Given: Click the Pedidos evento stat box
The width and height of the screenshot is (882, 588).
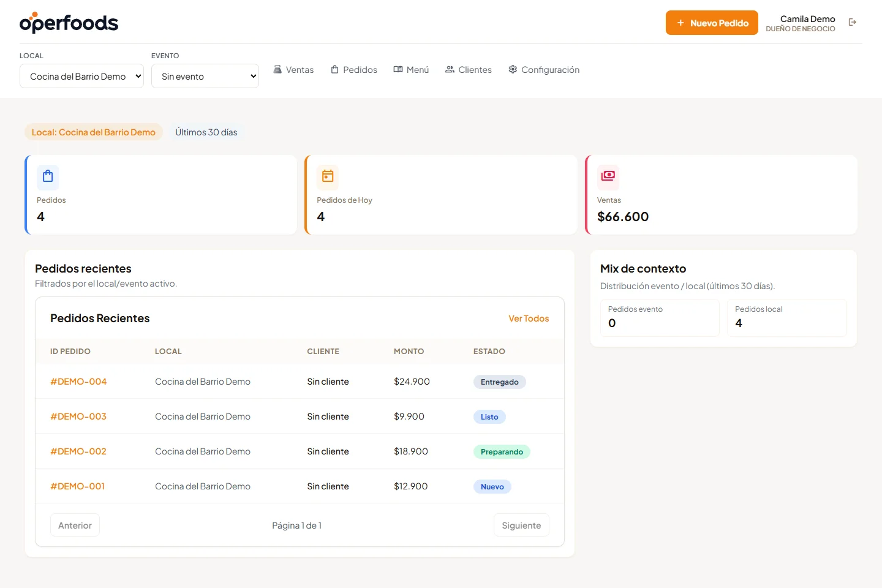Looking at the screenshot, I should 660,318.
